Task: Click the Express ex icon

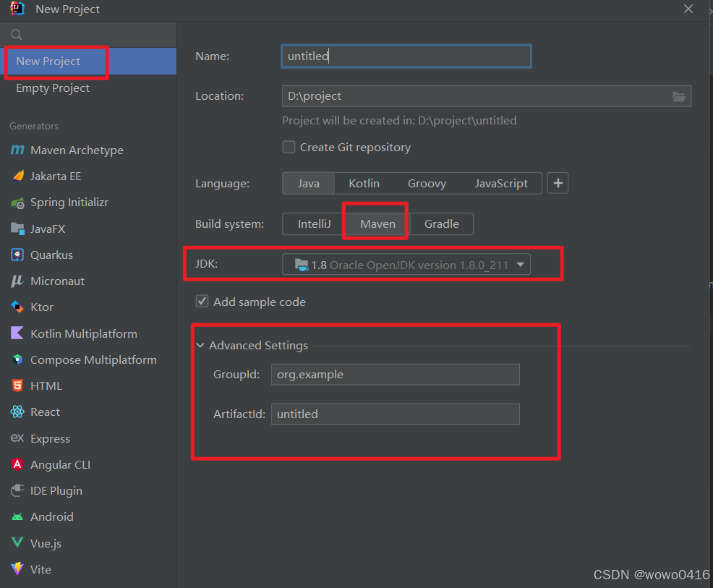Action: coord(17,438)
